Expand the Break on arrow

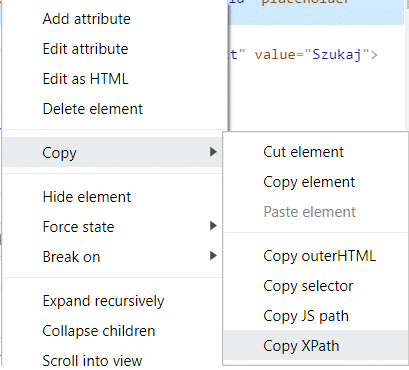[213, 256]
